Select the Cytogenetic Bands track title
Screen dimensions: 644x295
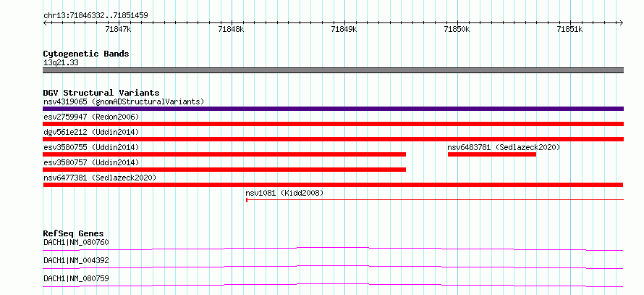click(86, 54)
